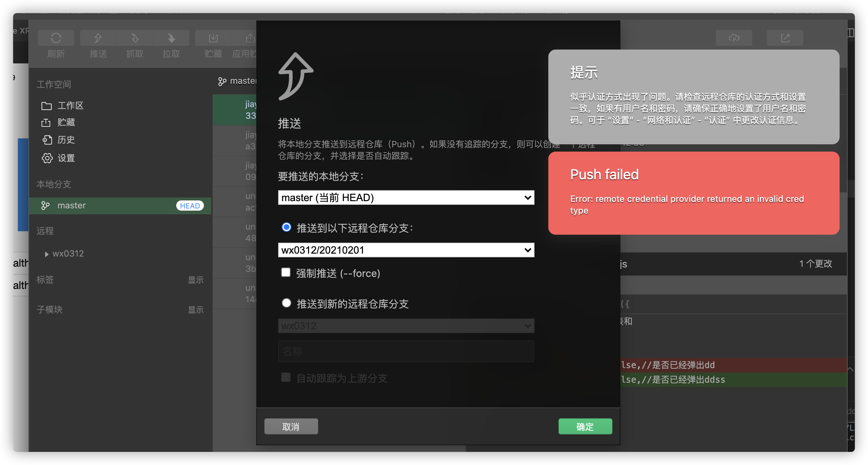
Task: Click the Pull (拉取) toolbar icon
Action: click(x=171, y=38)
